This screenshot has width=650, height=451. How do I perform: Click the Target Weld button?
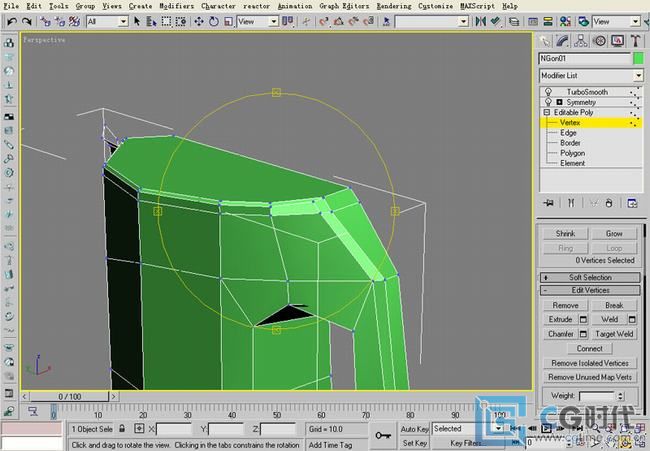tap(614, 334)
